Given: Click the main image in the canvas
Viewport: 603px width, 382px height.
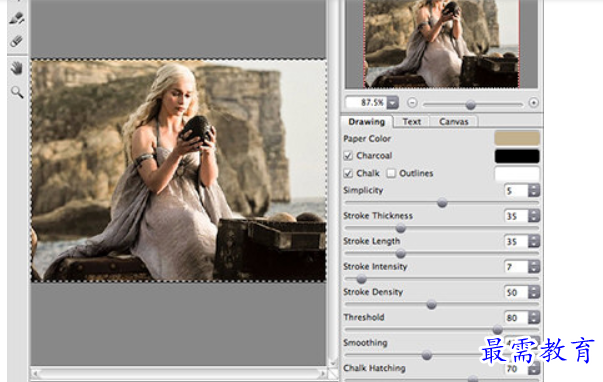Looking at the screenshot, I should [x=179, y=170].
